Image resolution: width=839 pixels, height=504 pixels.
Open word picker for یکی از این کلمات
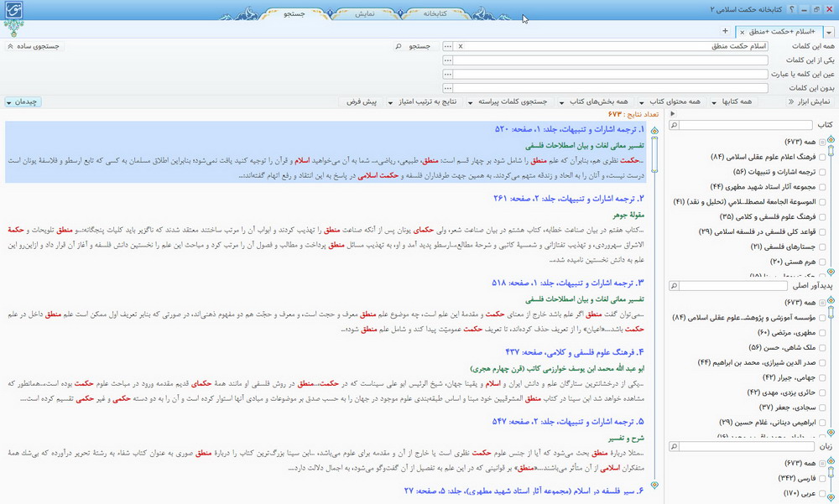coord(448,60)
